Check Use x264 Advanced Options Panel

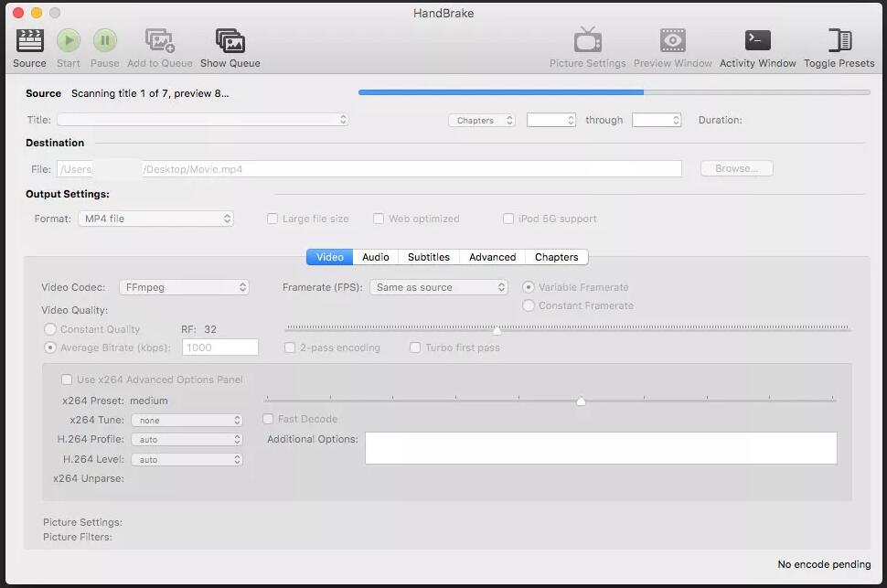pos(67,380)
